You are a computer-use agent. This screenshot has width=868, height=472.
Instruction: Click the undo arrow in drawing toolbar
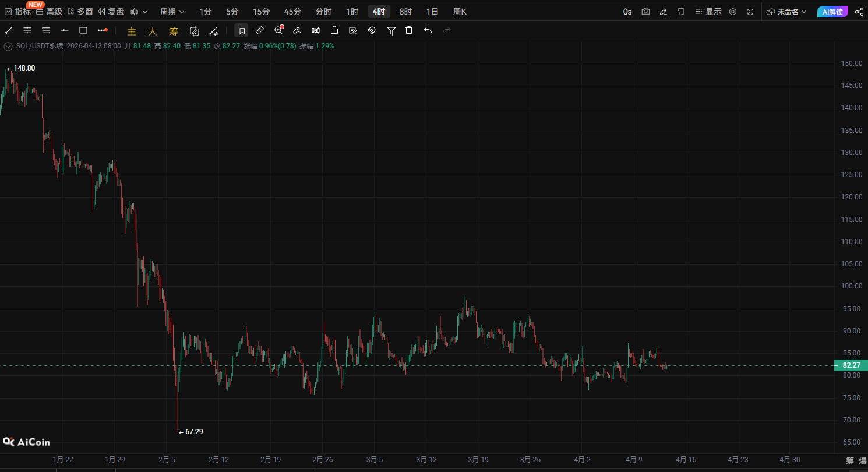(x=428, y=30)
